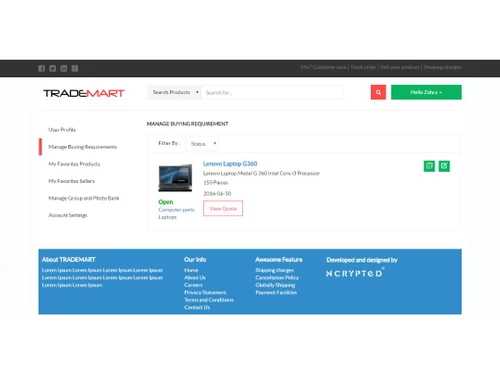The image size is (500, 375).
Task: Open the Lenovo Laptop G360 title link
Action: coord(230,164)
